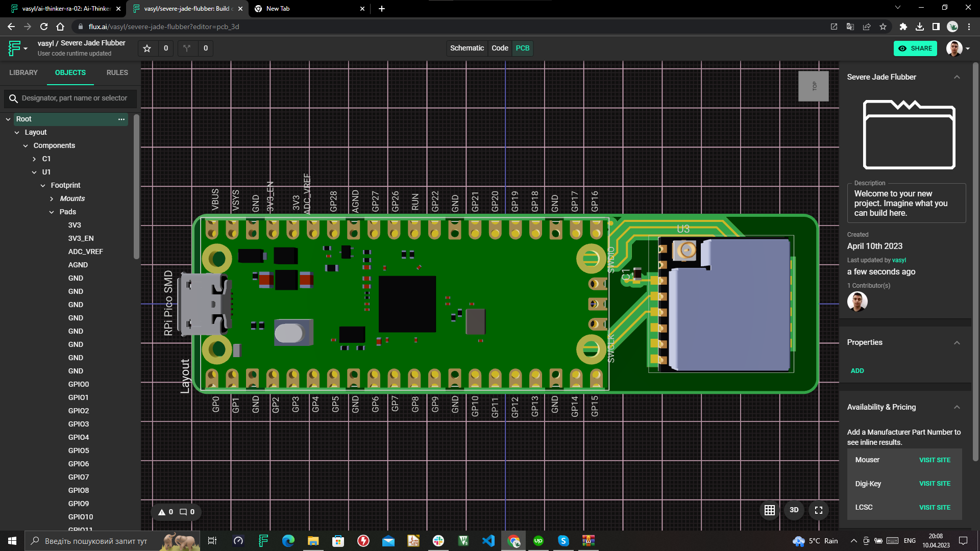Open Visual Studio Code from taskbar
Image resolution: width=980 pixels, height=551 pixels.
pyautogui.click(x=488, y=541)
